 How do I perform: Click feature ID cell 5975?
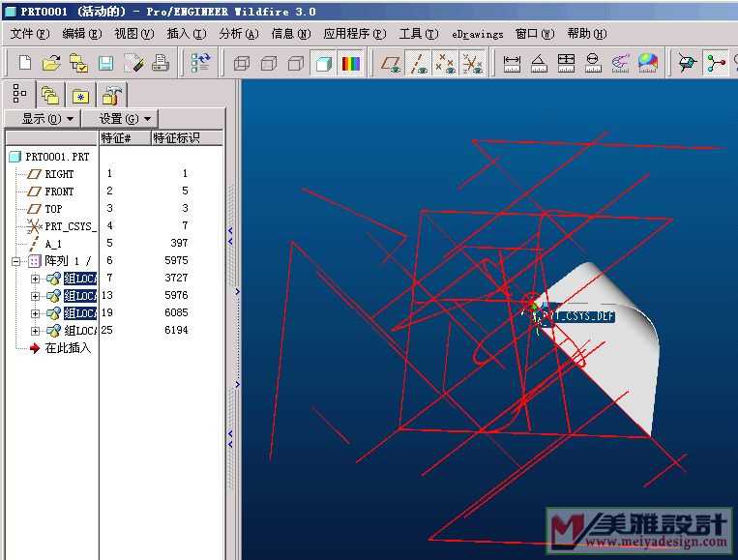(176, 261)
